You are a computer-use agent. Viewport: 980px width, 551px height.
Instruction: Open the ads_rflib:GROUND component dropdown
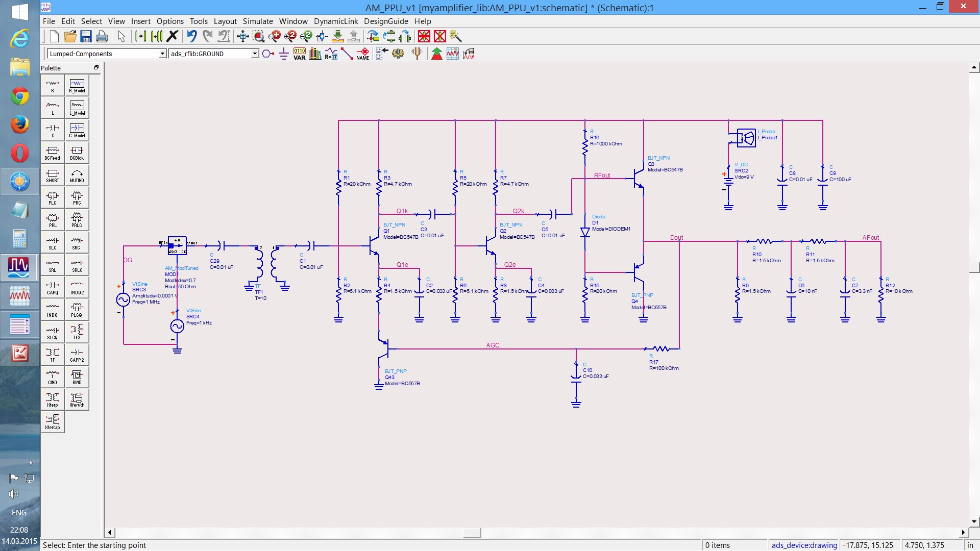255,54
